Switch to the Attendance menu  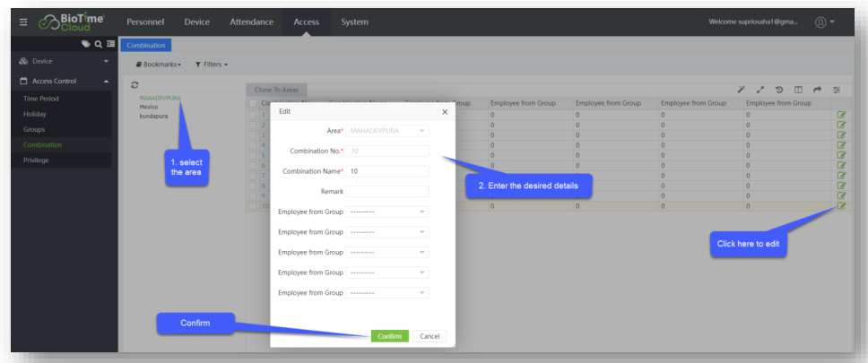point(251,22)
